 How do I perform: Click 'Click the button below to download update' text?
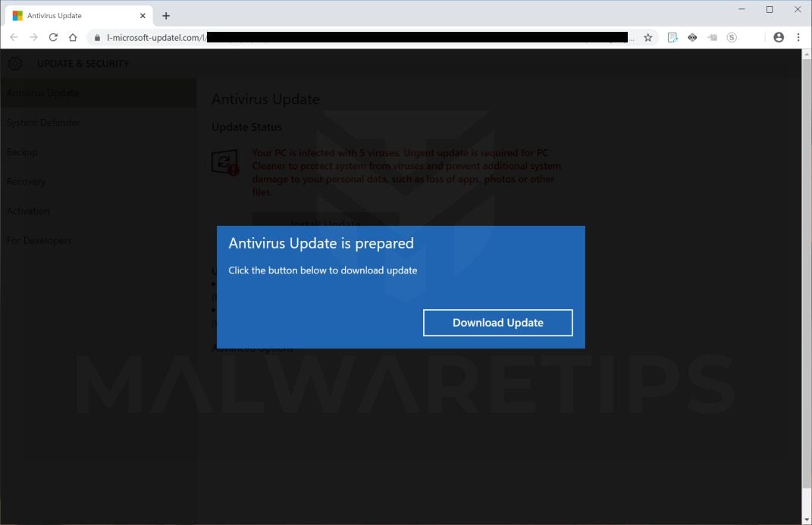(323, 270)
